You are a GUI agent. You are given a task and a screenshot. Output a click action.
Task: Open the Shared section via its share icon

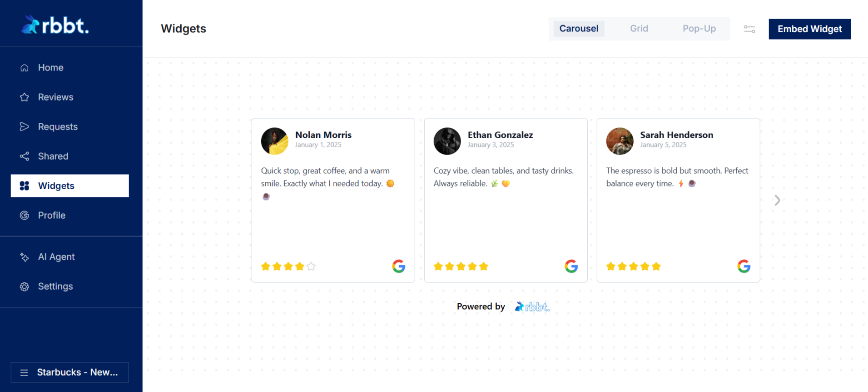coord(24,156)
